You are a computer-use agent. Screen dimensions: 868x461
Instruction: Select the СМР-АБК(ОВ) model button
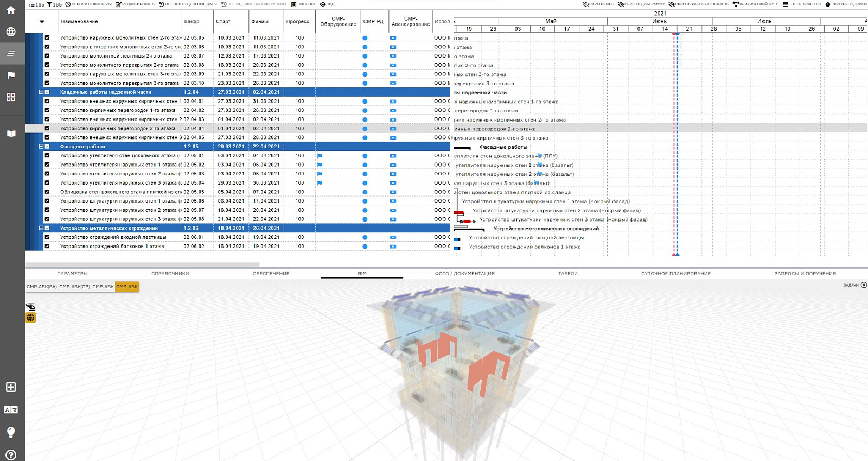[x=74, y=287]
